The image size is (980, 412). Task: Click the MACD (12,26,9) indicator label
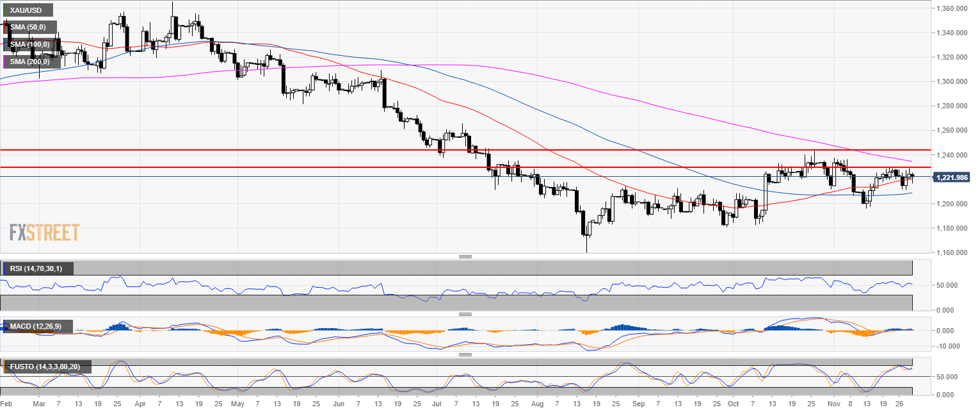pos(36,327)
